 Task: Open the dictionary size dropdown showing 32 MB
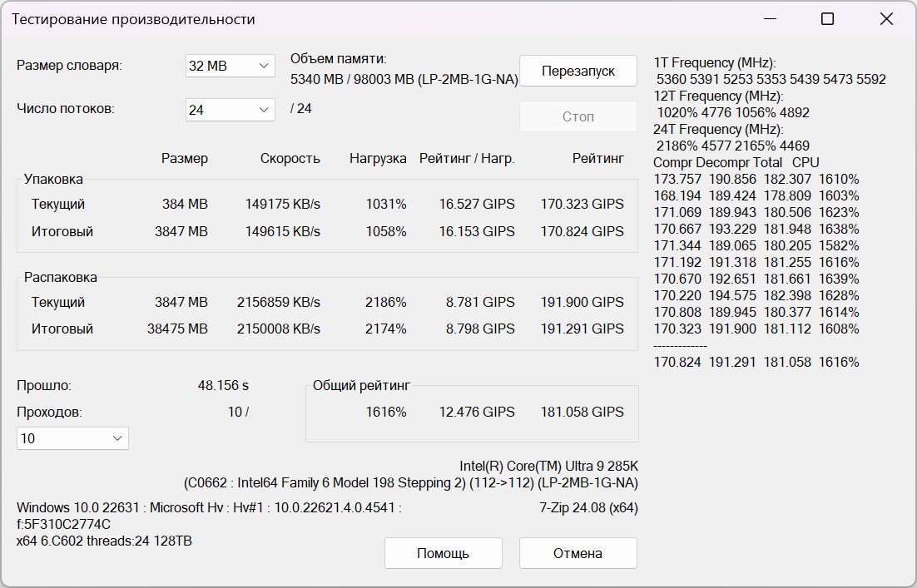(x=230, y=66)
